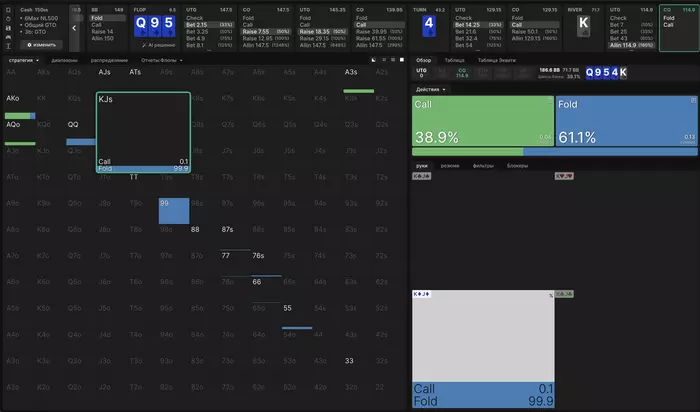Select UTG river Allin 114.9
Image resolution: width=700 pixels, height=412 pixels.
tap(632, 45)
